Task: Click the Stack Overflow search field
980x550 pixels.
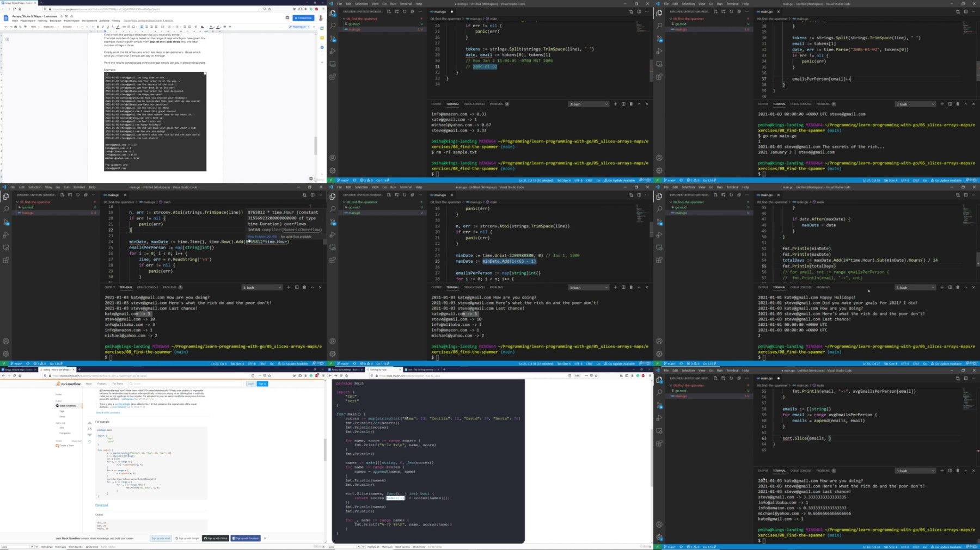Action: point(185,384)
